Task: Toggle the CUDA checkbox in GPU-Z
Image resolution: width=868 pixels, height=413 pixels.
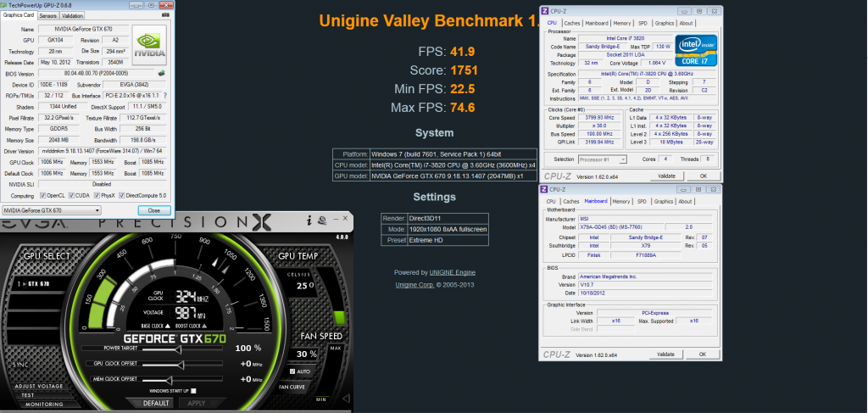Action: (x=70, y=195)
